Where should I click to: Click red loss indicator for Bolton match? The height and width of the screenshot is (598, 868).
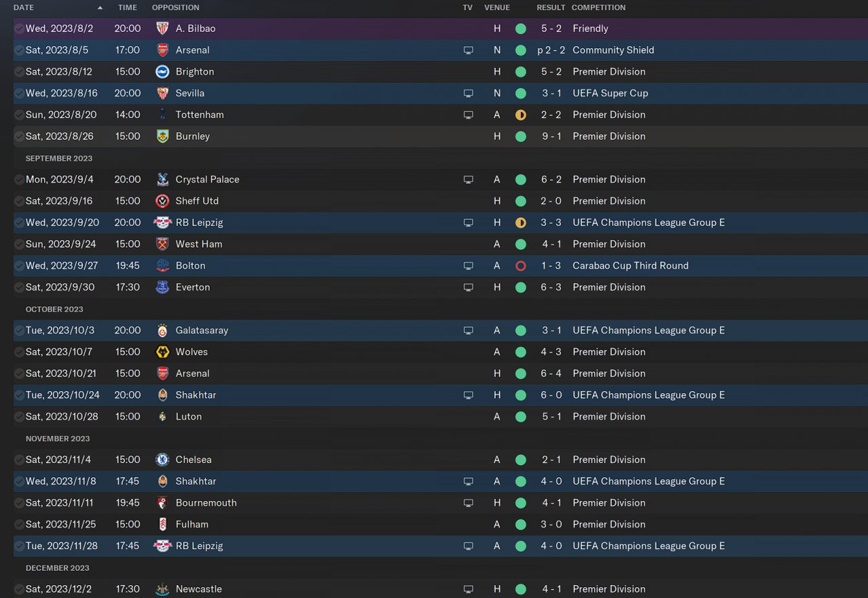click(521, 266)
